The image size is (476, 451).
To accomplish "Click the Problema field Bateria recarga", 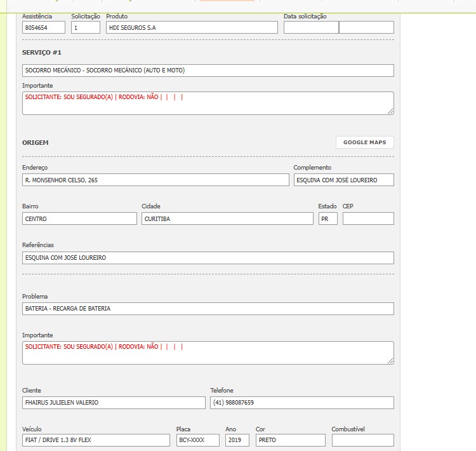I will pos(208,309).
